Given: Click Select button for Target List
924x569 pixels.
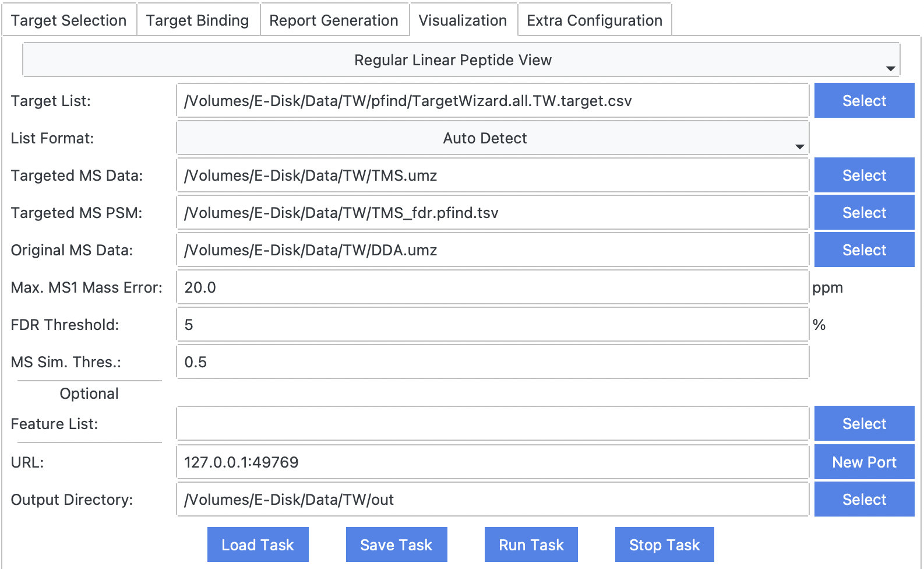Looking at the screenshot, I should (864, 101).
